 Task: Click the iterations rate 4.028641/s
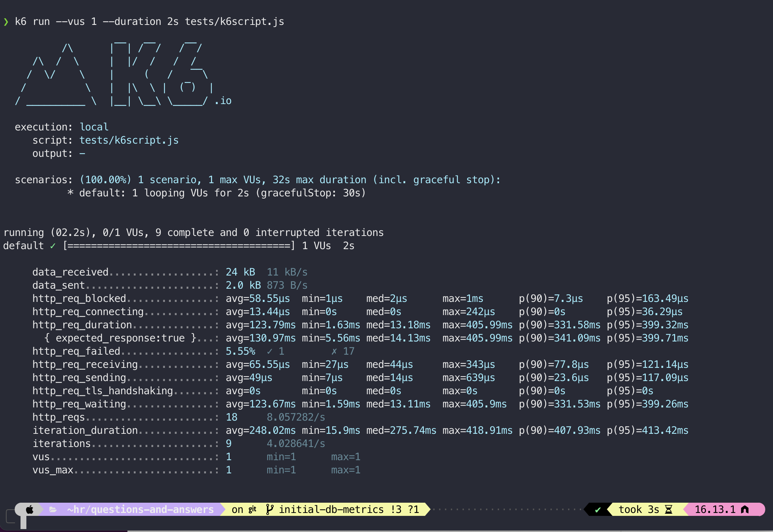(x=296, y=444)
